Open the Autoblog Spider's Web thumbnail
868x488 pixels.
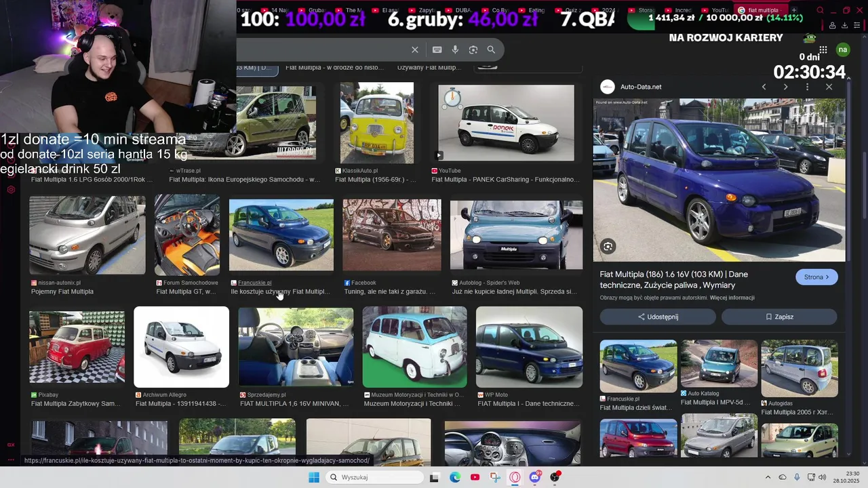tap(516, 235)
